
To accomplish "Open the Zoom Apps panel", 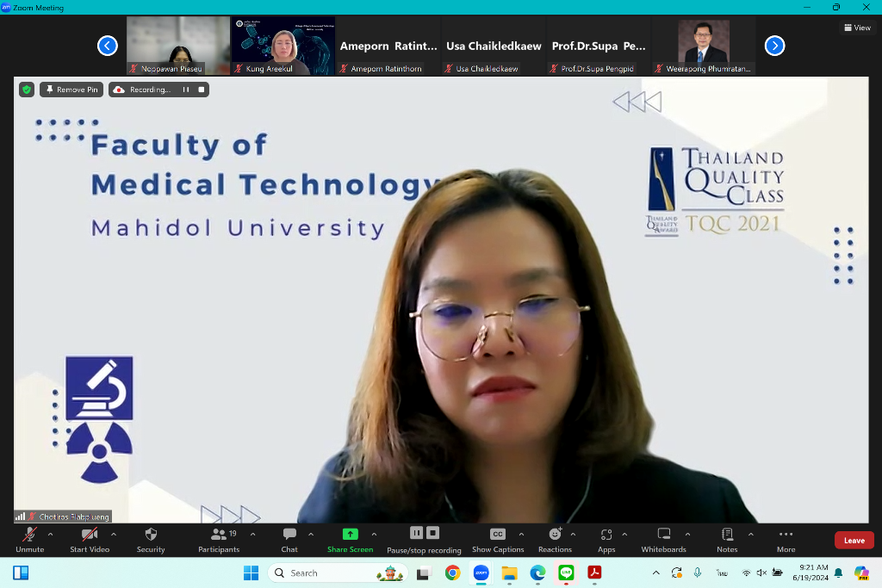I will click(606, 540).
